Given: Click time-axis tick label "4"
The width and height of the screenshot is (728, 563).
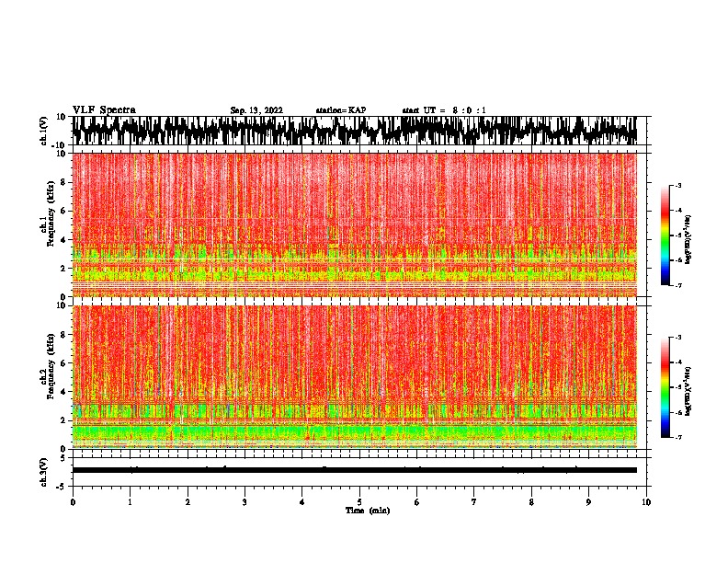Looking at the screenshot, I should click(301, 502).
